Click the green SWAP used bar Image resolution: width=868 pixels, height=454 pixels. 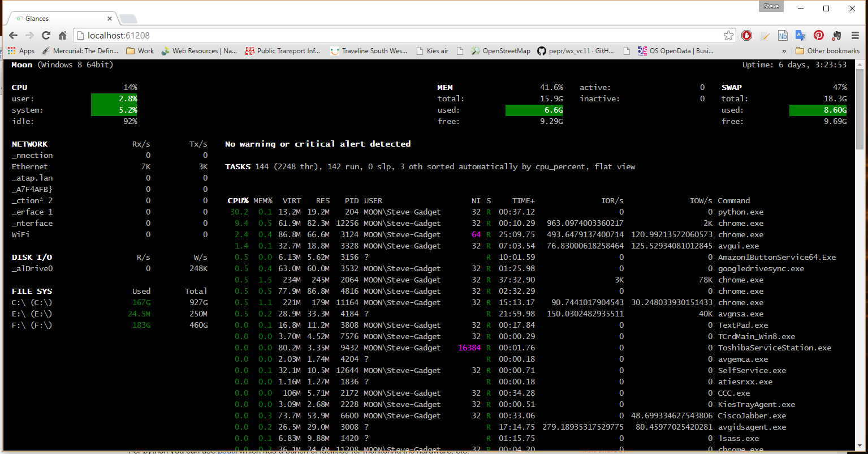(x=818, y=110)
